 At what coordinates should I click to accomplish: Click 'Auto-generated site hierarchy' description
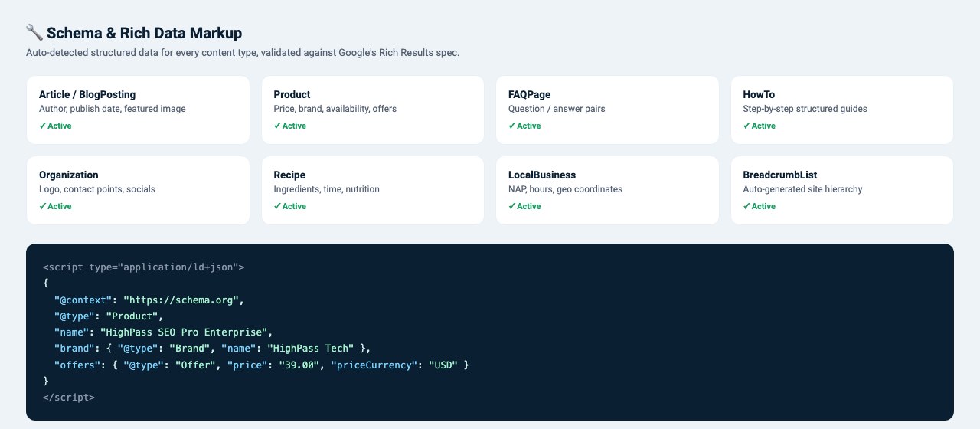pos(802,189)
